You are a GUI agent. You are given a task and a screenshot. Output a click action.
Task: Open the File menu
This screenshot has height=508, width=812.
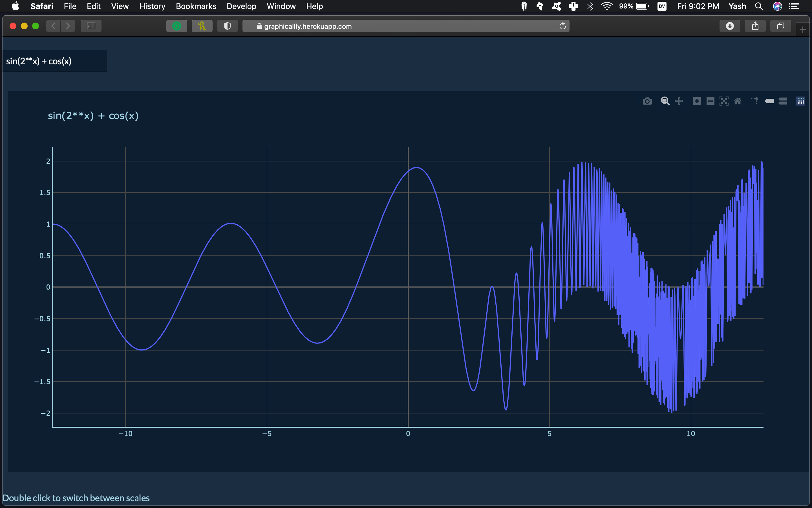click(x=70, y=6)
